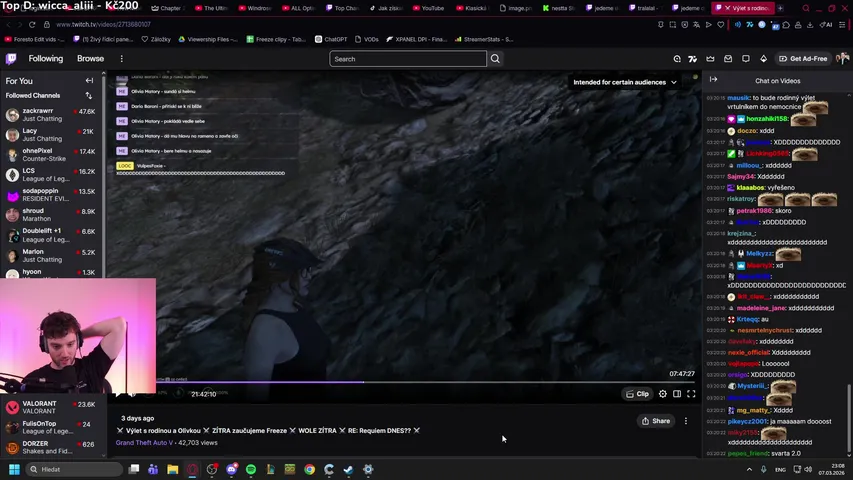Screen dimensions: 853x480
Task: Open Steam from the taskbar
Action: click(x=349, y=469)
